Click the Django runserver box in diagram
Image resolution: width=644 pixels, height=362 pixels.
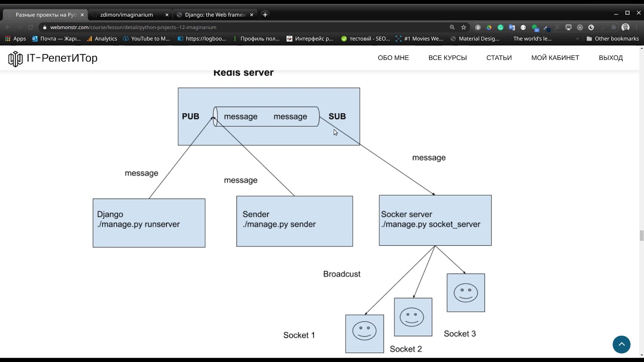click(149, 223)
